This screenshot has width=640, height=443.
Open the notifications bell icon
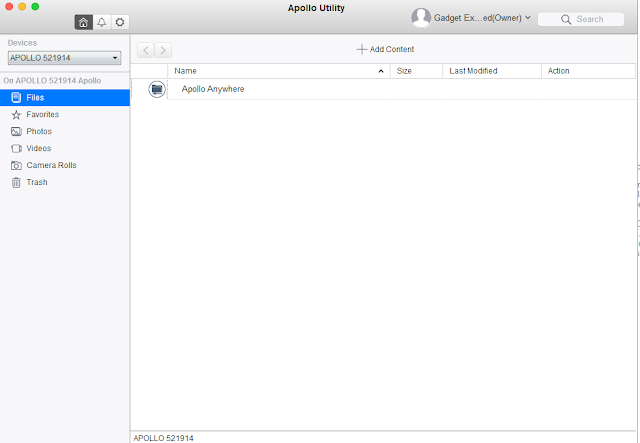click(102, 22)
